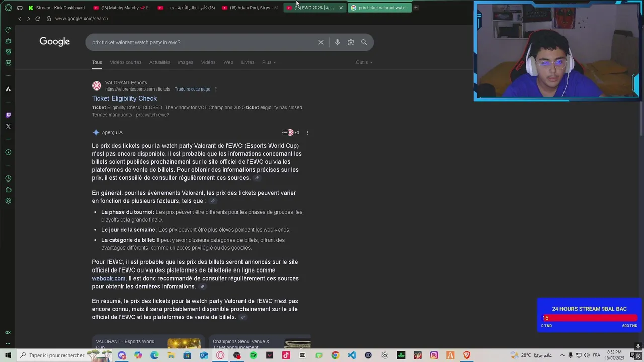Screen dimensions: 644x362
Task: Start voice search with microphone icon
Action: click(x=337, y=42)
